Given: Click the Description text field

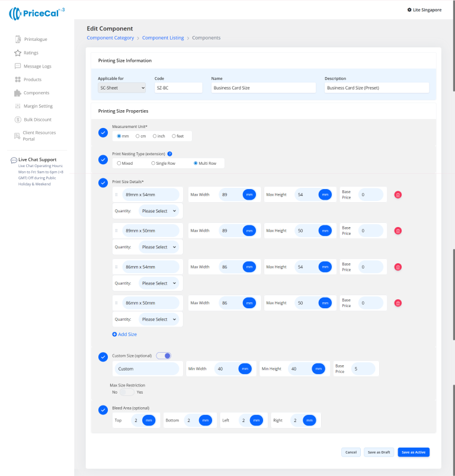Looking at the screenshot, I should point(376,88).
